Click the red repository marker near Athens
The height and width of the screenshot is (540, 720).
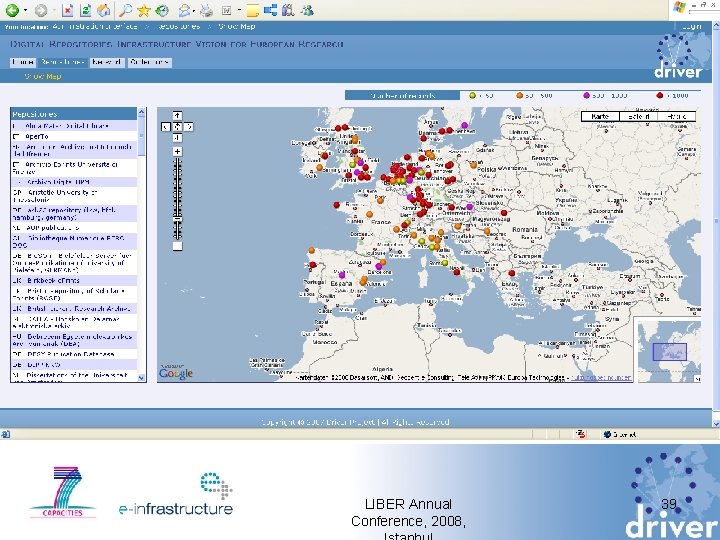(512, 274)
